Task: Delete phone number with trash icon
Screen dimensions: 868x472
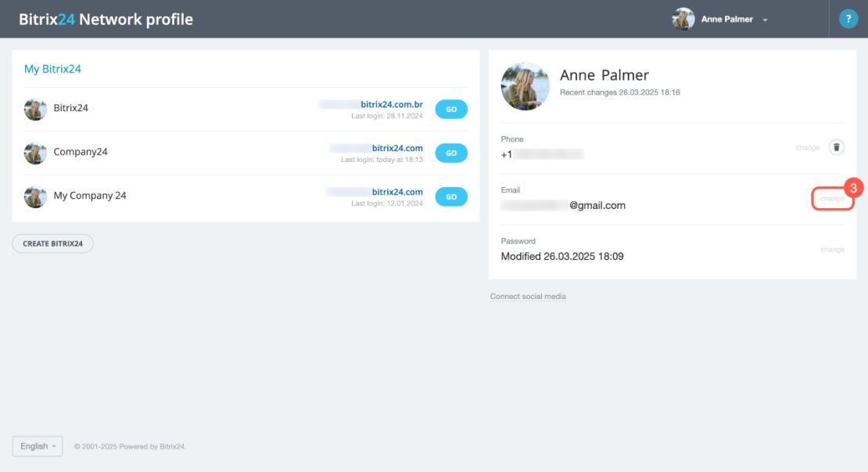Action: pyautogui.click(x=837, y=147)
